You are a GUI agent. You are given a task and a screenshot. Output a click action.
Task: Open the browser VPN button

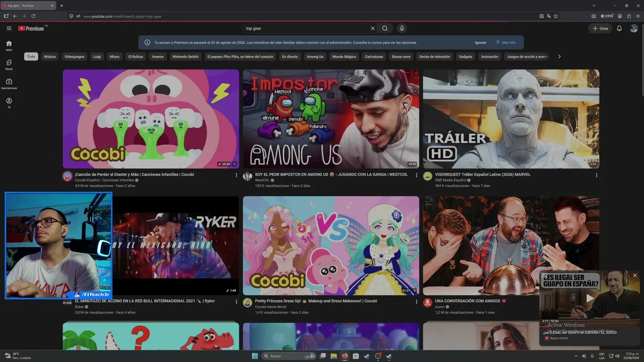tap(607, 16)
